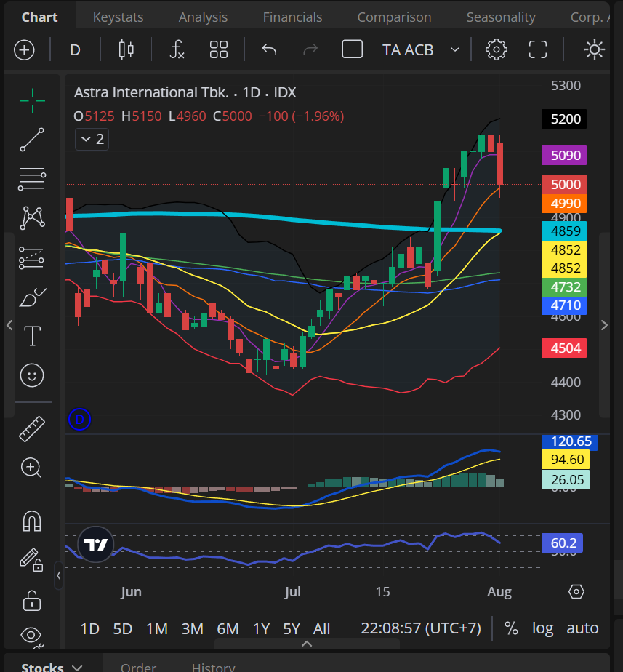Set the range to 3M

point(193,628)
